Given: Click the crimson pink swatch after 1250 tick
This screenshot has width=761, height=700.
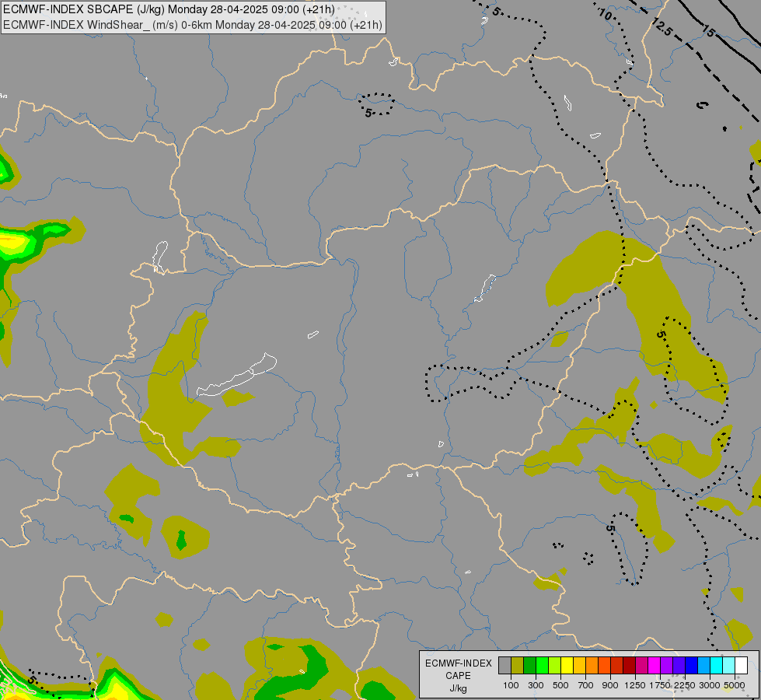Looking at the screenshot, I should coord(641,665).
